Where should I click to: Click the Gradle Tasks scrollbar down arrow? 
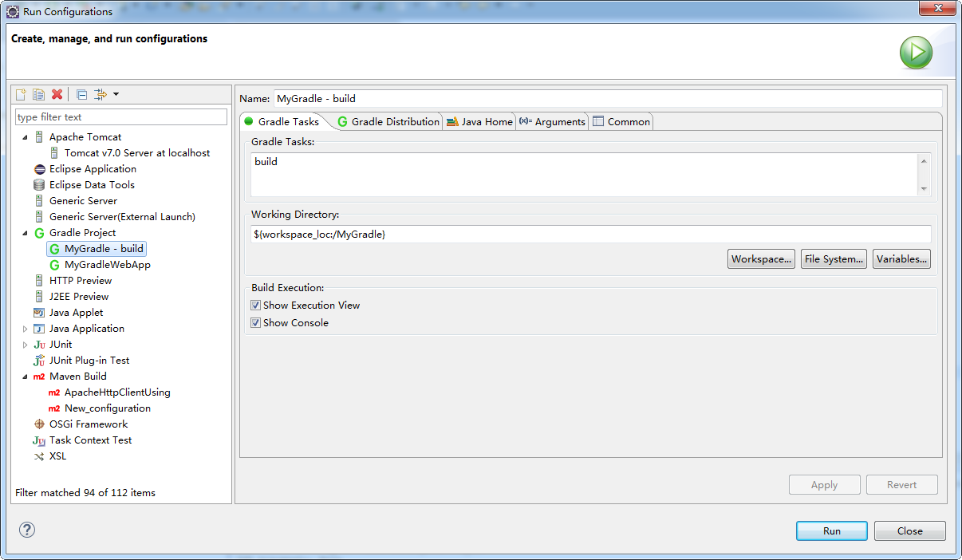coord(924,189)
